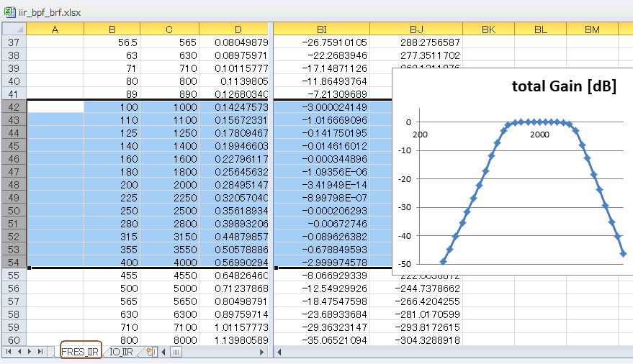
Task: Switch to the FRES_IIR sheet tab
Action: coord(80,352)
